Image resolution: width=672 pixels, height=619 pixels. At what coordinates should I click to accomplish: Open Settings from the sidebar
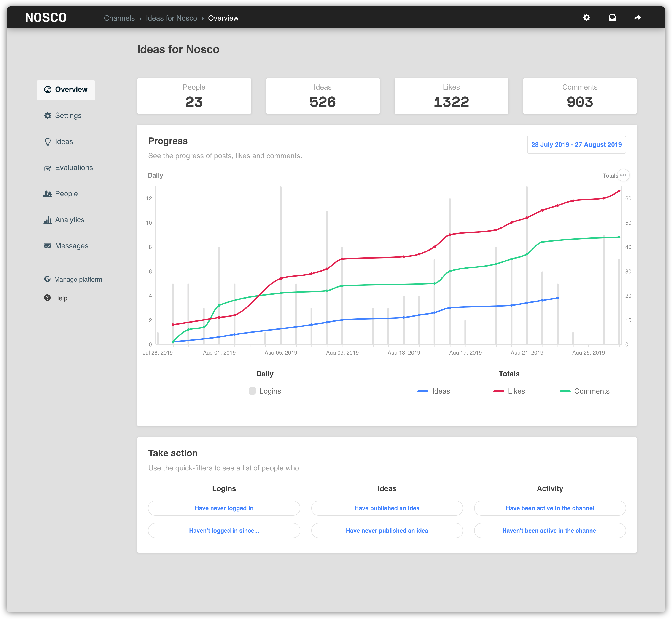tap(63, 116)
